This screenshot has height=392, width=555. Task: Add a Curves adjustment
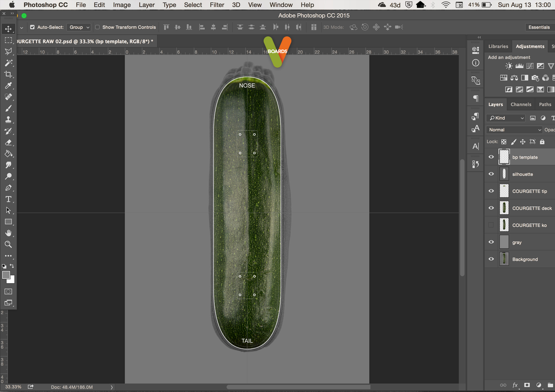(530, 66)
